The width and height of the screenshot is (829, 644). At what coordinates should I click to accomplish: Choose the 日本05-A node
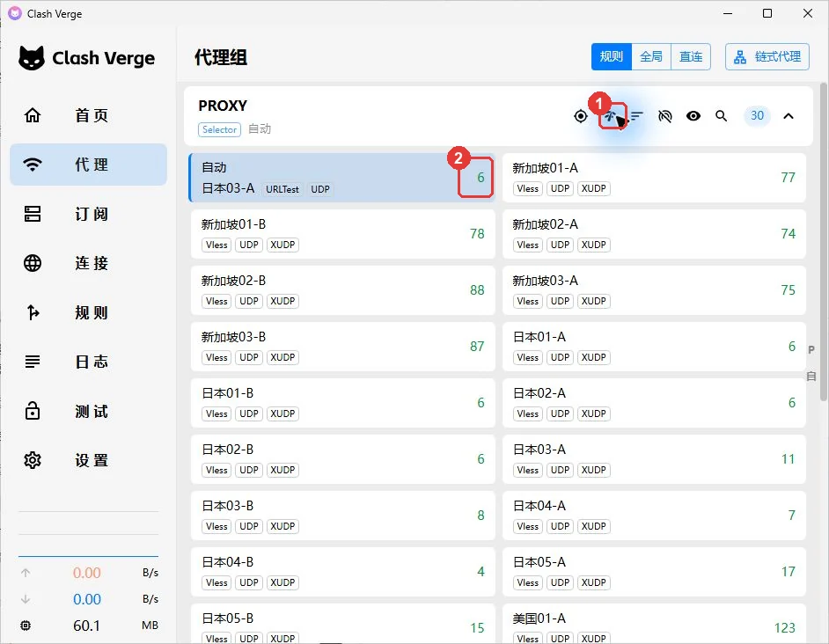(654, 572)
